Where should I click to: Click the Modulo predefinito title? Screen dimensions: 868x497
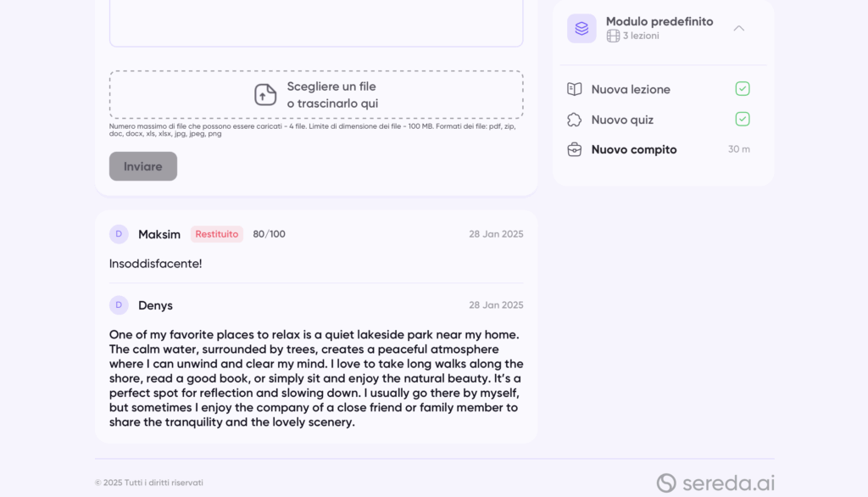pyautogui.click(x=659, y=22)
